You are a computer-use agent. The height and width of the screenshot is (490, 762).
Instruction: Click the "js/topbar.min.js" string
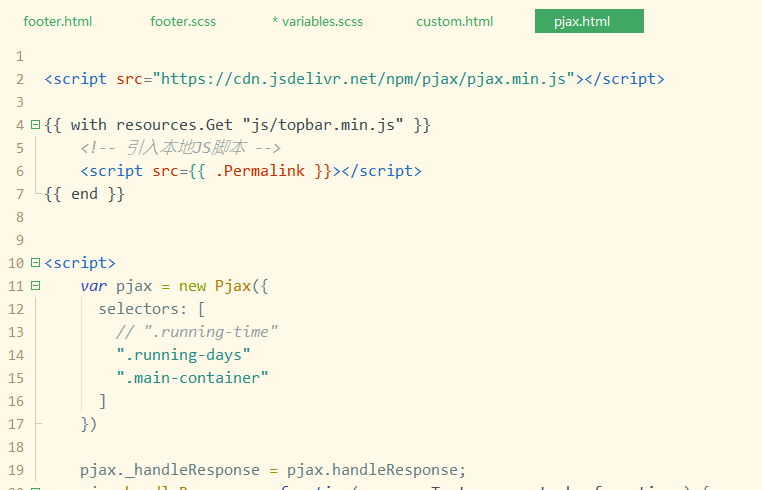click(x=323, y=125)
